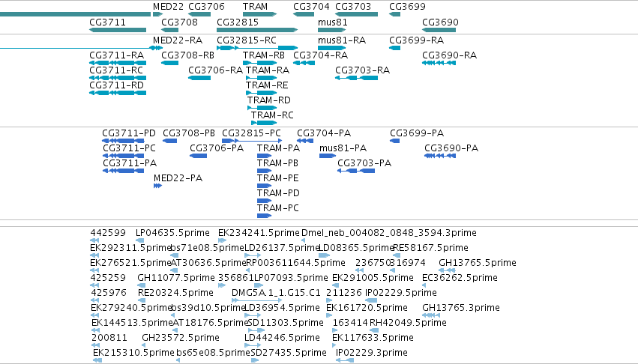Click the DMG5A.1_1.G15.C1 feature label
This screenshot has height=364, width=638.
point(276,293)
